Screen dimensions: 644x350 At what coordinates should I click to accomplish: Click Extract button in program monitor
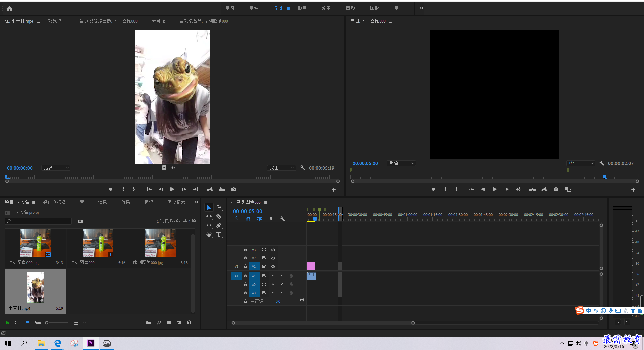[544, 189]
